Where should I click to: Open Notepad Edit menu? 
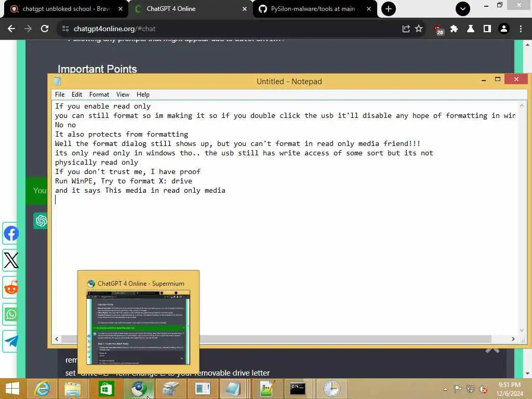[77, 95]
